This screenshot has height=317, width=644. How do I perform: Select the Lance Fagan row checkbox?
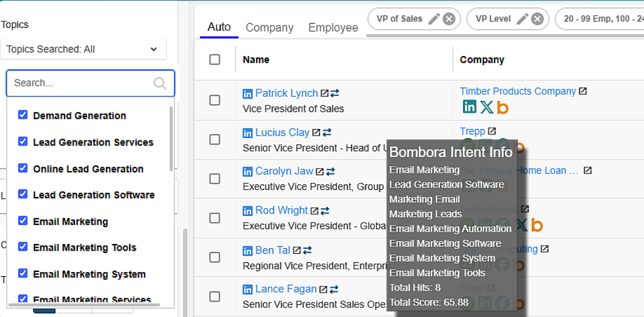tap(214, 296)
